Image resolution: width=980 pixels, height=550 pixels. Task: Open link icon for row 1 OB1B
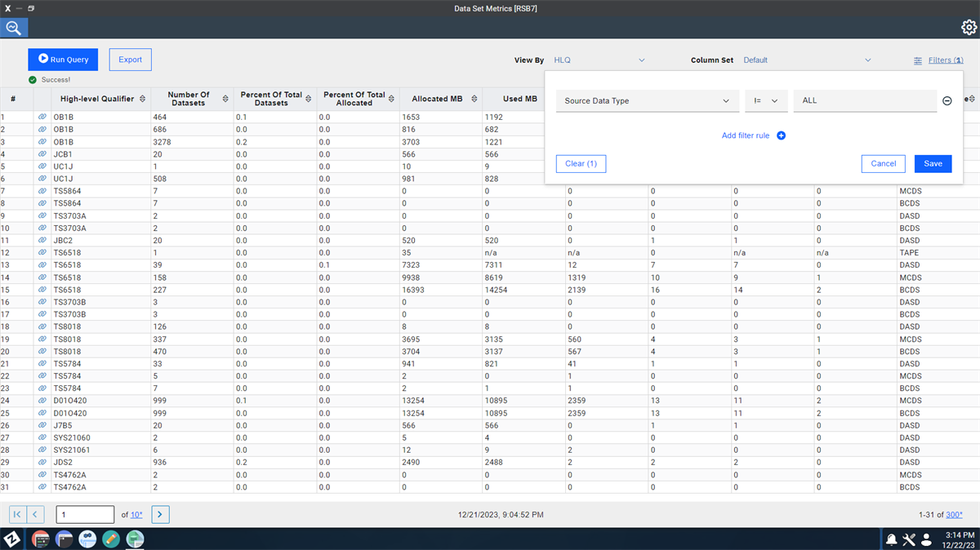click(42, 118)
